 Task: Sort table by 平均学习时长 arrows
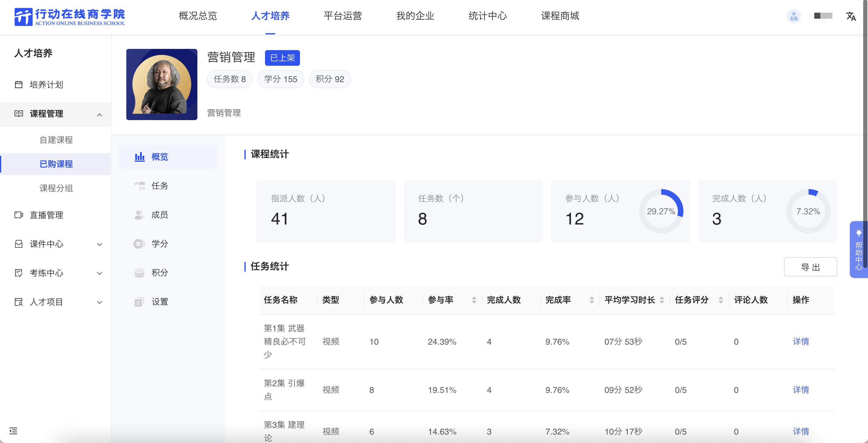[662, 300]
